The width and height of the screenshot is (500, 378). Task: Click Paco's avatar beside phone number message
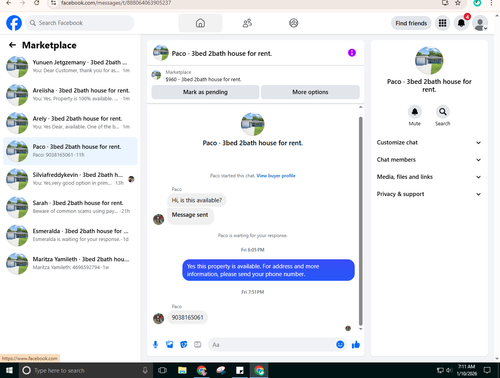pos(158,318)
